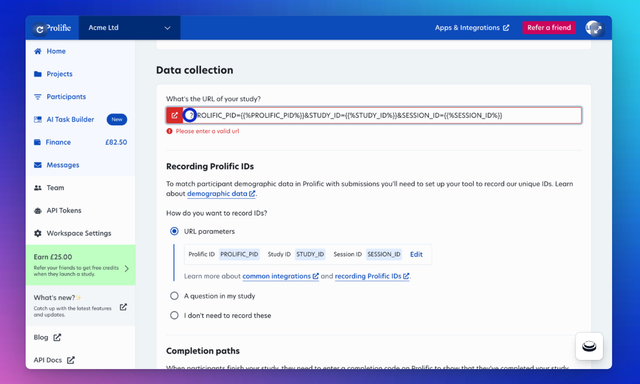
Task: Open the Earn £25.00 referral banner
Action: click(x=80, y=265)
